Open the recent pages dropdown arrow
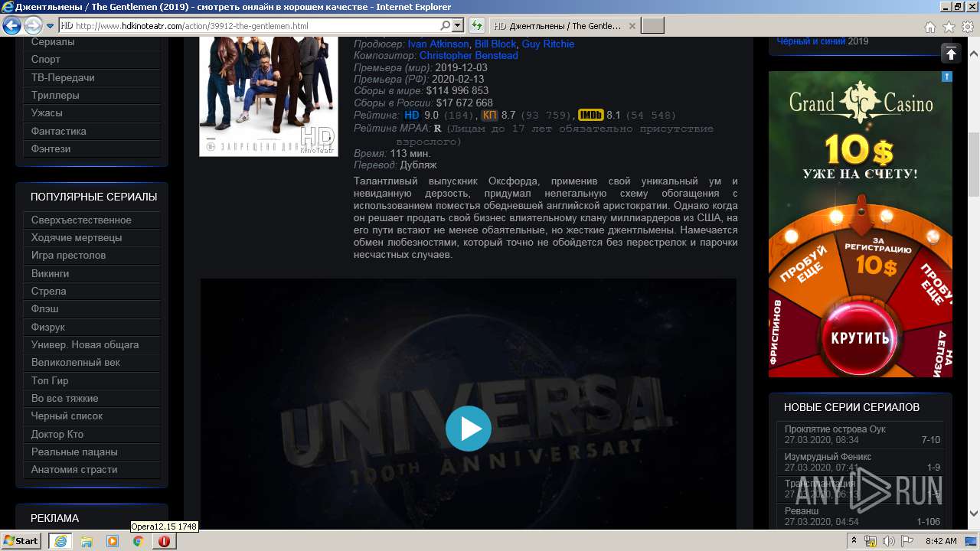980x551 pixels. point(50,26)
